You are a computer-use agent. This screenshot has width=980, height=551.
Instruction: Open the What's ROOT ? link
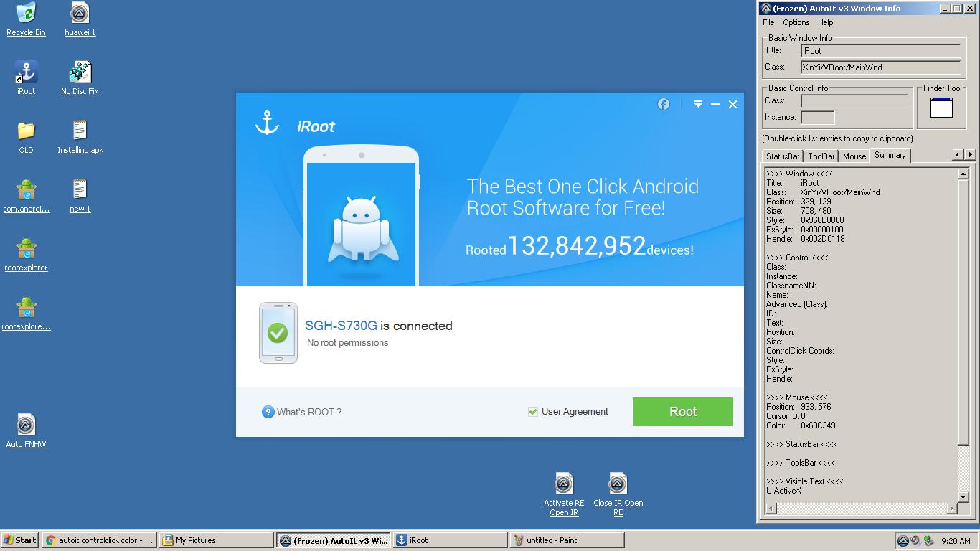tap(309, 412)
